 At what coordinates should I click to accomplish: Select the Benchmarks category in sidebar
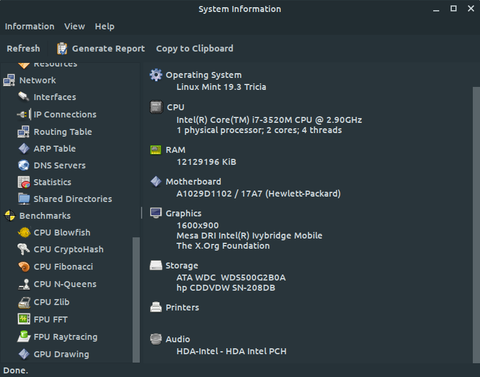(x=45, y=216)
